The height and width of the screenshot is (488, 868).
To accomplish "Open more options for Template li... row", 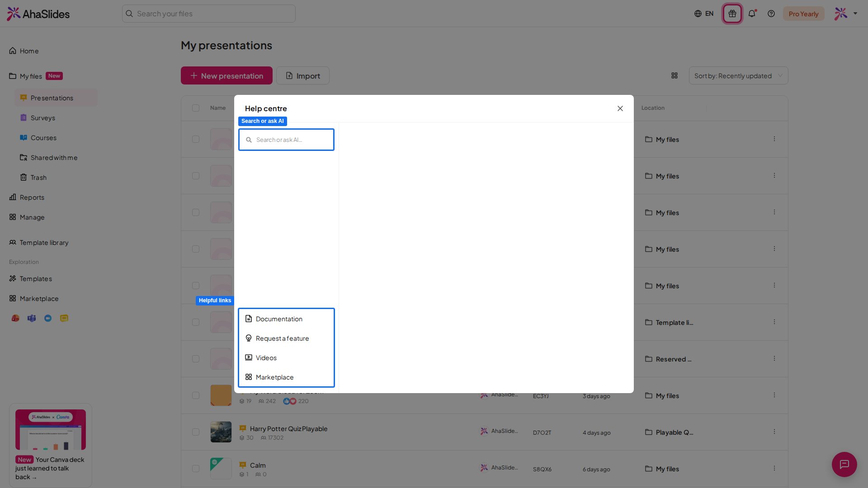I will (774, 322).
